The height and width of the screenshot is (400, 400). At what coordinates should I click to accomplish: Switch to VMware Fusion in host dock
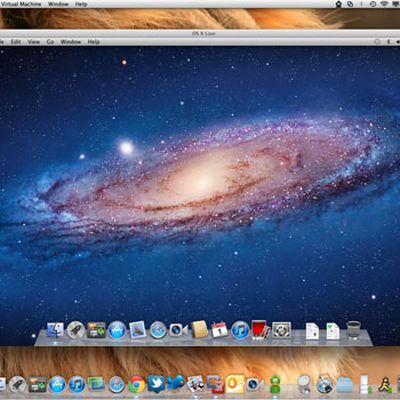tap(215, 384)
